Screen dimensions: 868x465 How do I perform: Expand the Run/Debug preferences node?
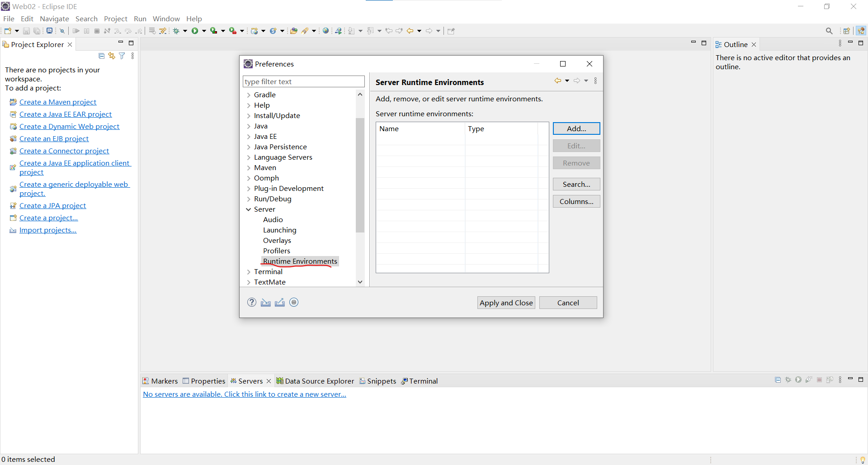tap(249, 199)
